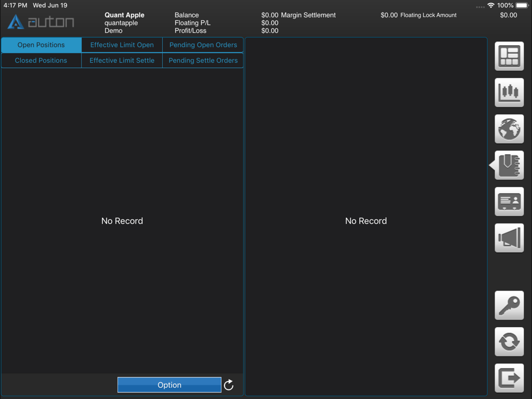Open the candlestick chart view
The width and height of the screenshot is (532, 399).
pos(509,93)
